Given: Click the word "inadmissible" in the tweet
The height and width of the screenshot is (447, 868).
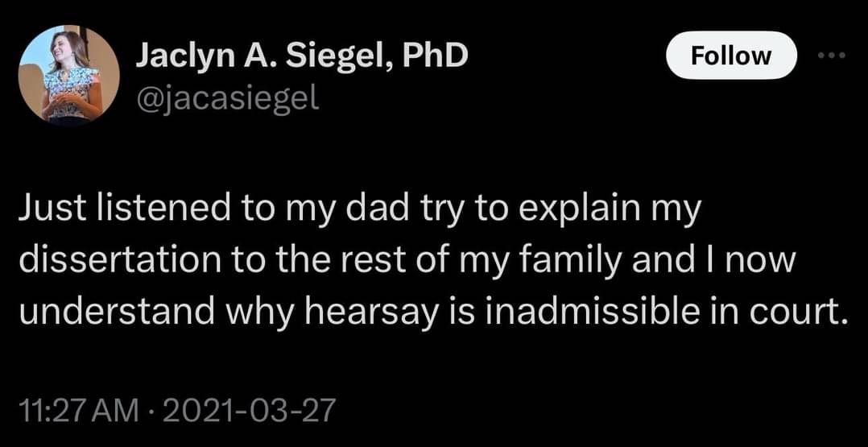Looking at the screenshot, I should 593,312.
